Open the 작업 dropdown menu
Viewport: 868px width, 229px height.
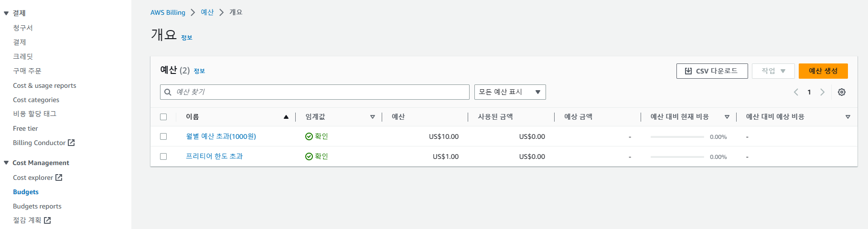point(773,71)
